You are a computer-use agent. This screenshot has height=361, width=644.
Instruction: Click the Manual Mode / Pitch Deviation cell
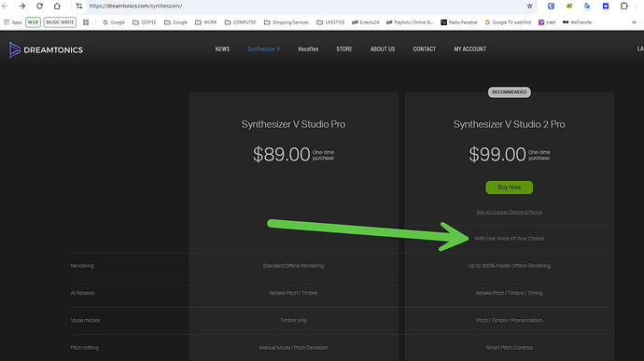(x=293, y=347)
